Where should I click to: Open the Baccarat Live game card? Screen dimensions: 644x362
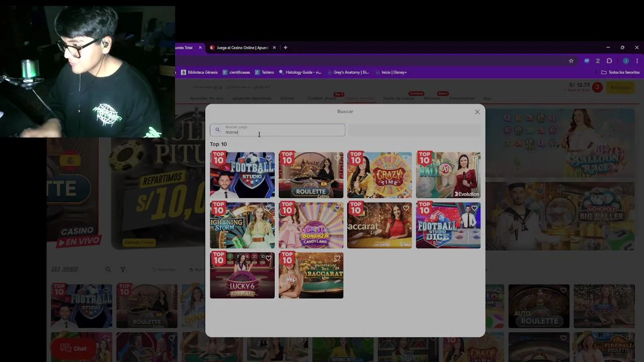(379, 225)
